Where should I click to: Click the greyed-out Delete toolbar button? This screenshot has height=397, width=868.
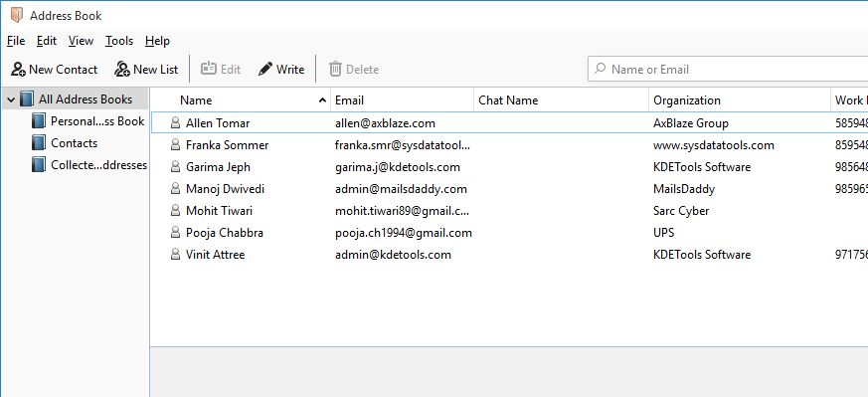click(354, 70)
